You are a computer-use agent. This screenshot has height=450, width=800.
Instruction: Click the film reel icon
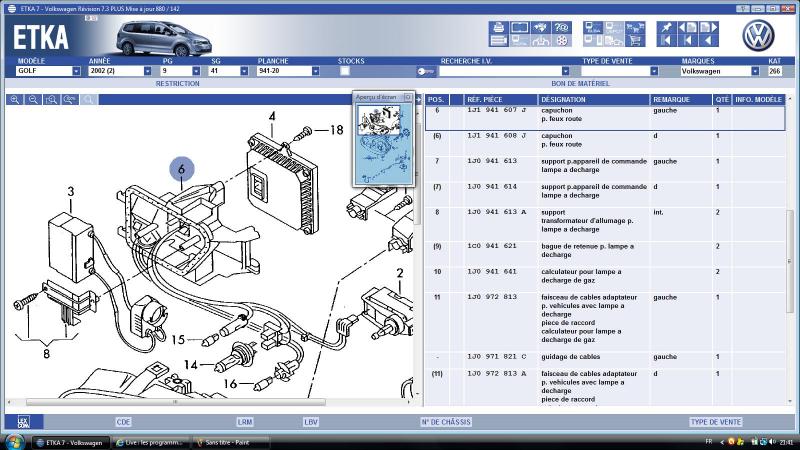pos(562,40)
